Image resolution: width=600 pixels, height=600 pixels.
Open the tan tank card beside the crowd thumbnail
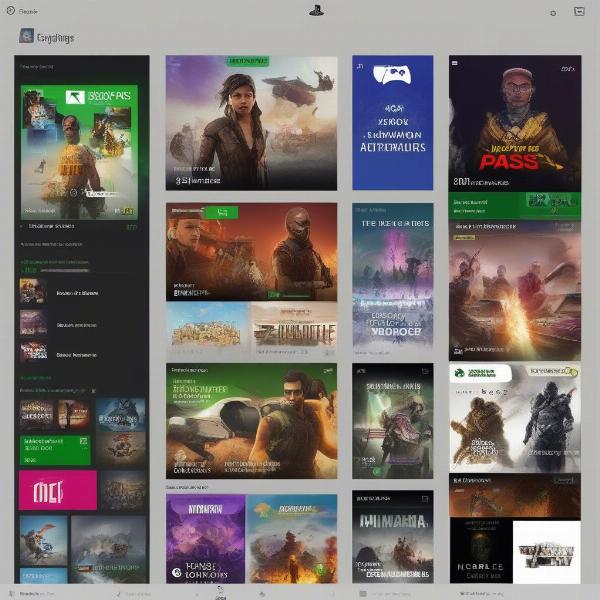click(x=294, y=329)
